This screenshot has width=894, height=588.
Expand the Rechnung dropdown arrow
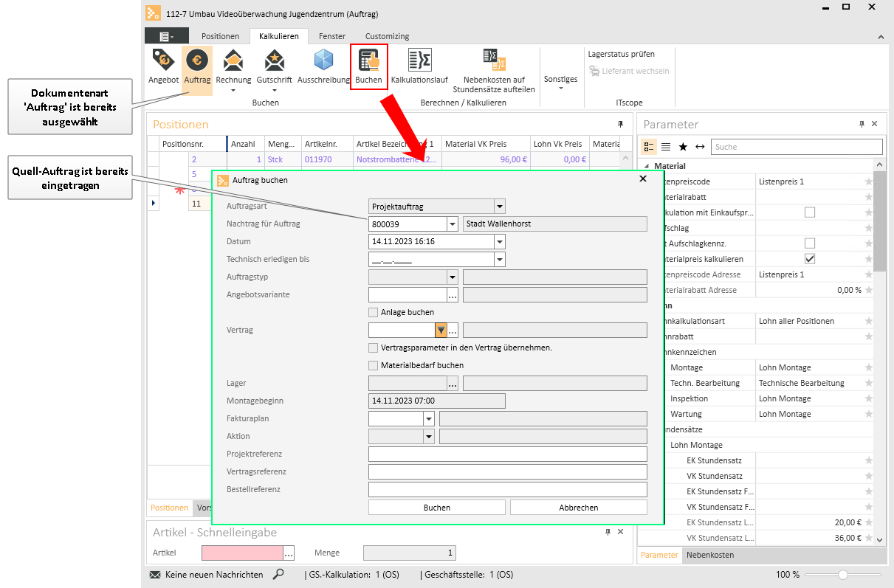(x=233, y=91)
